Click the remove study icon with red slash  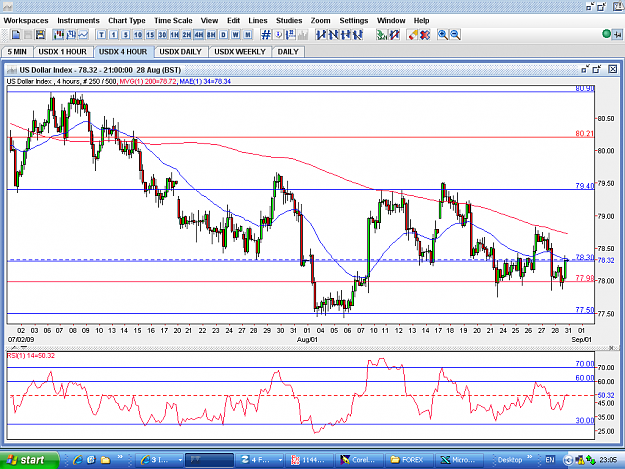click(395, 35)
